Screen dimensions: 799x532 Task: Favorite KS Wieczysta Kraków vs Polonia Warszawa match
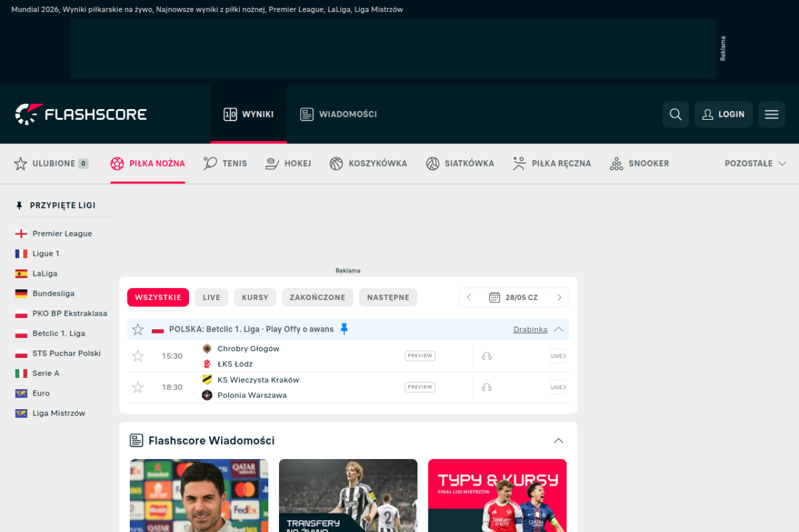138,387
